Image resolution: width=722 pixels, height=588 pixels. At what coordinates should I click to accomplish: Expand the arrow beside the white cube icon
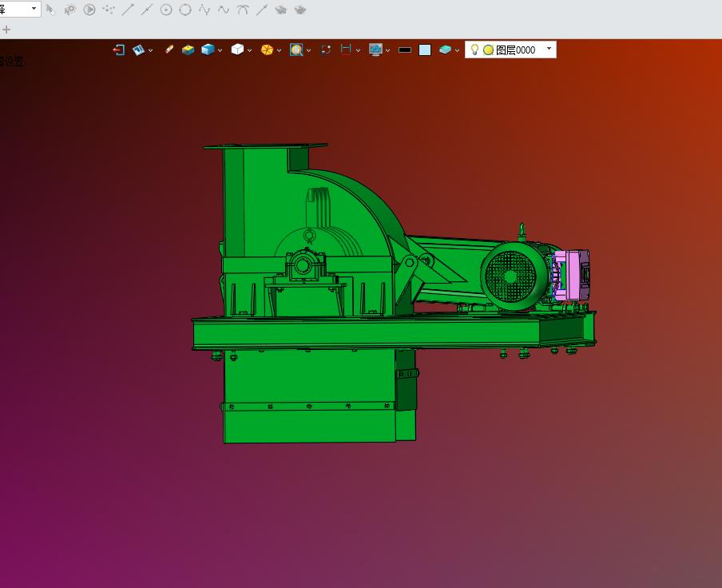(x=249, y=50)
